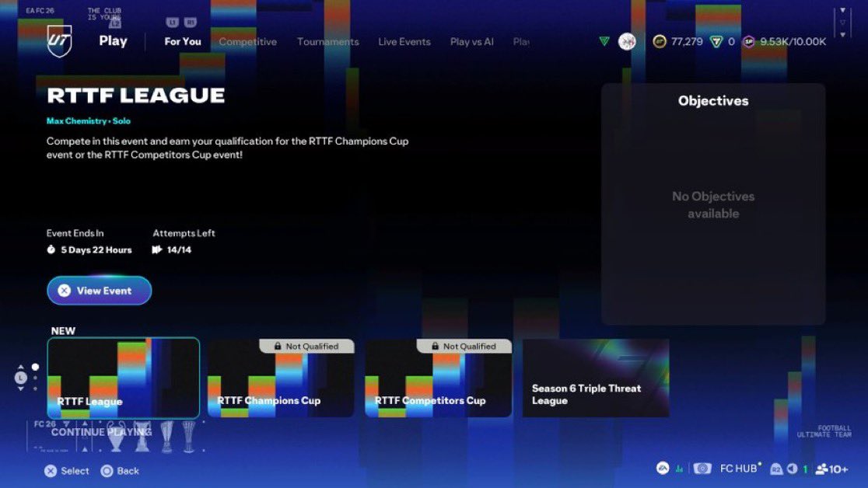Screen dimensions: 868x488
Task: Click the 5 Days 22 Hours timer text
Action: click(x=96, y=249)
